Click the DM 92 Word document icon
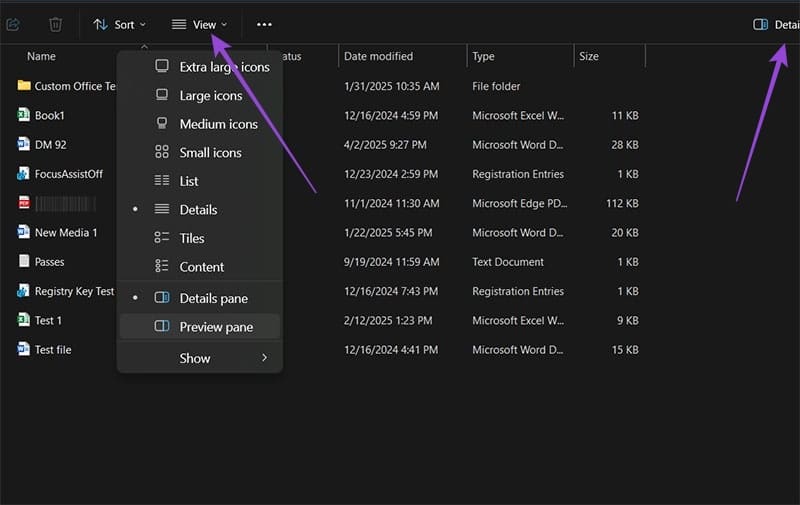 [x=23, y=144]
